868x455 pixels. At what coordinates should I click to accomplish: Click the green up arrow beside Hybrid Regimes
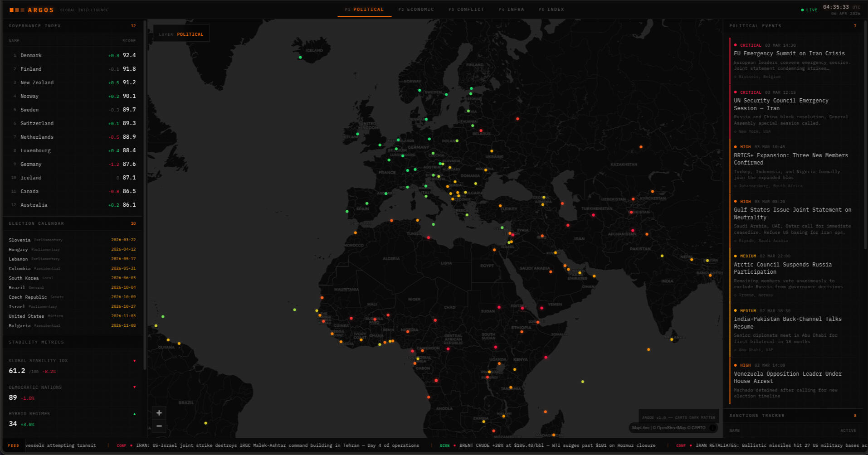pyautogui.click(x=135, y=414)
